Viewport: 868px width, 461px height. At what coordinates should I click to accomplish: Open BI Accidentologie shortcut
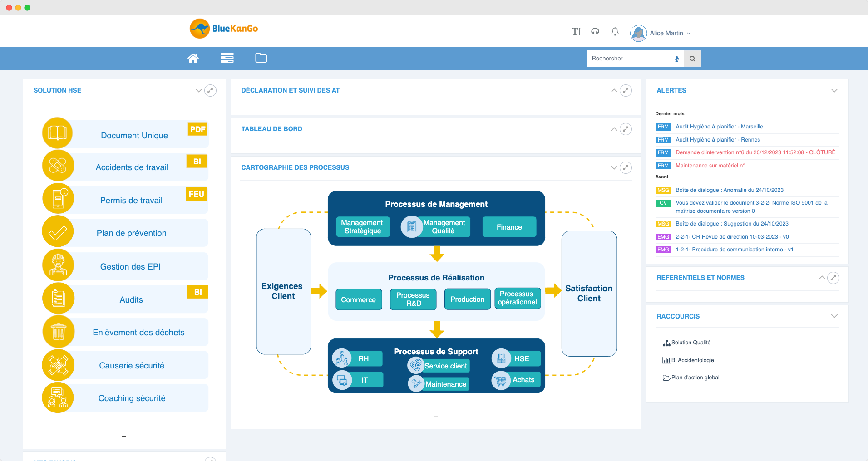pyautogui.click(x=688, y=360)
